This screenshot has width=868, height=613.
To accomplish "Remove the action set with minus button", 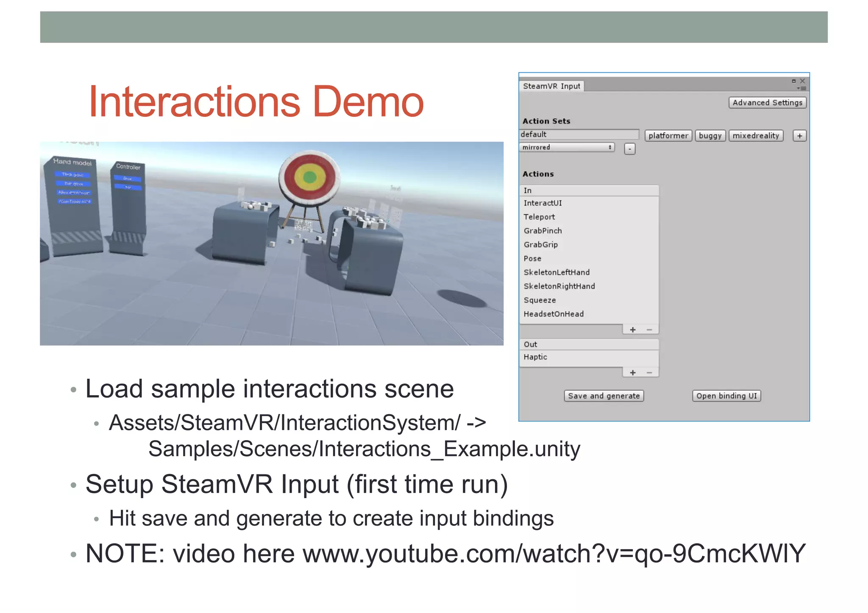I will point(630,149).
